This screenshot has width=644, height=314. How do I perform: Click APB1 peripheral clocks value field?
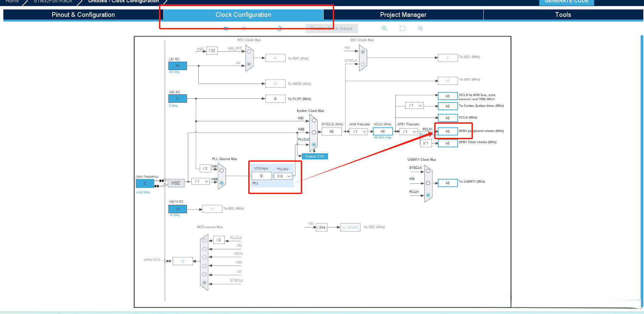pos(448,131)
